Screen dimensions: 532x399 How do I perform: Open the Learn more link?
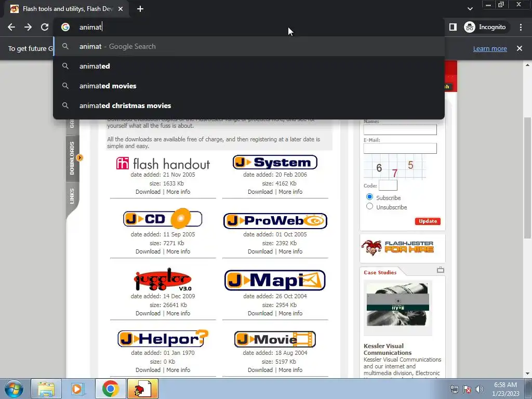click(x=490, y=48)
